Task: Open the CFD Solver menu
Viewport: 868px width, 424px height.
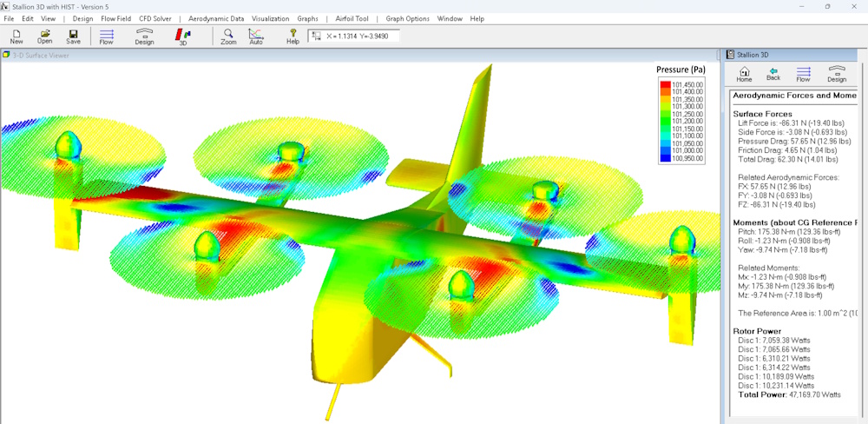Action: coord(155,18)
